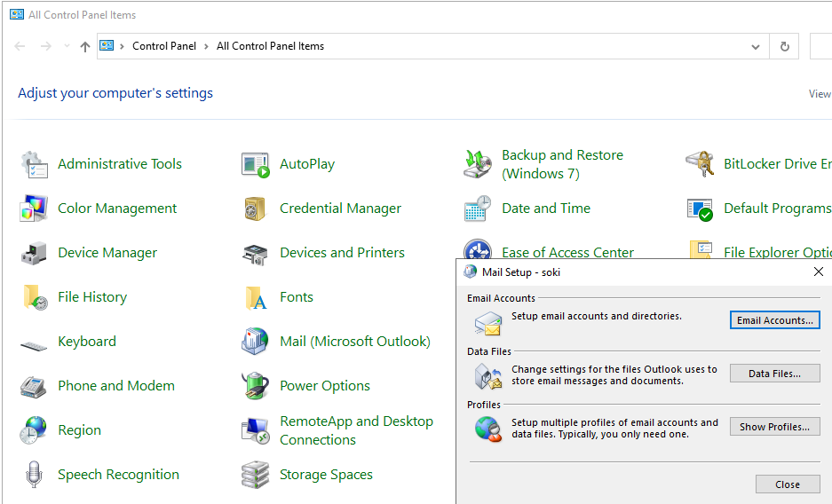Open the Keyboard link

(x=87, y=342)
